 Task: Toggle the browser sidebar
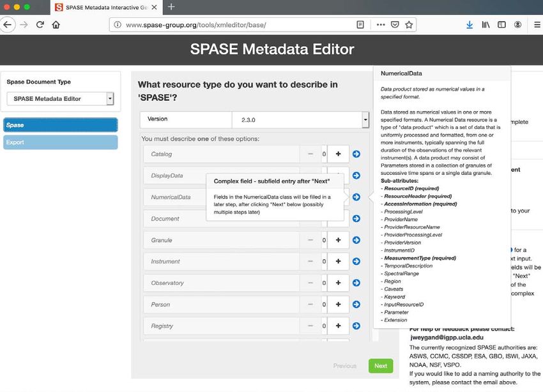tap(501, 24)
